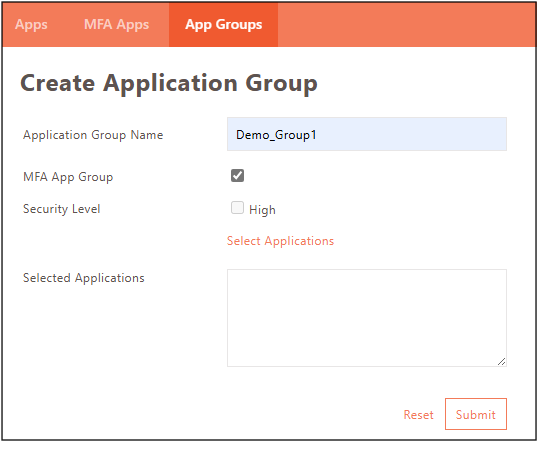This screenshot has height=453, width=537.
Task: Click the textarea resize handle corner
Action: (x=502, y=362)
